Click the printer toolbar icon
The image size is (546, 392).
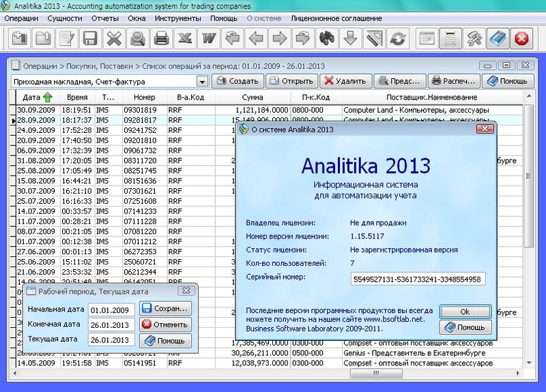161,38
